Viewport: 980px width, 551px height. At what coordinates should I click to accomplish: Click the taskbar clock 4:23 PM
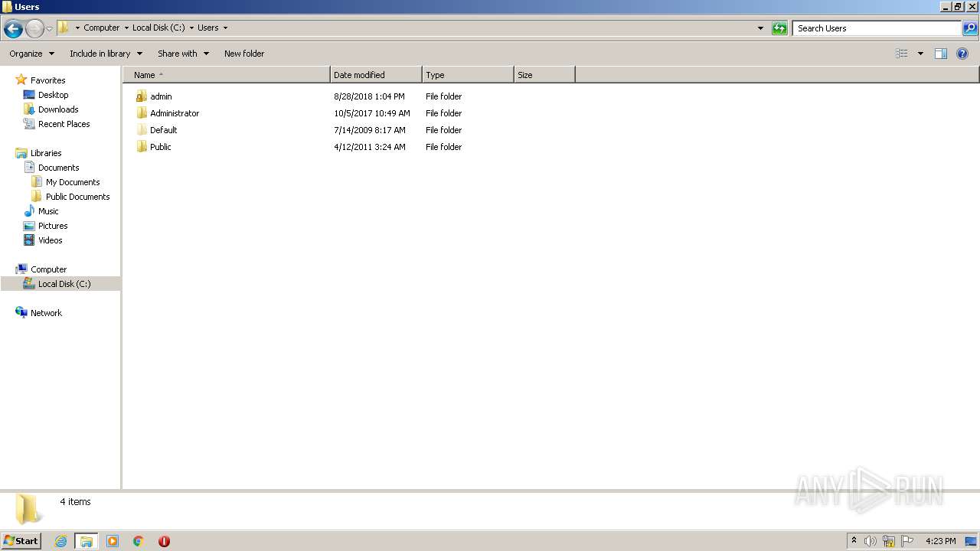coord(941,541)
